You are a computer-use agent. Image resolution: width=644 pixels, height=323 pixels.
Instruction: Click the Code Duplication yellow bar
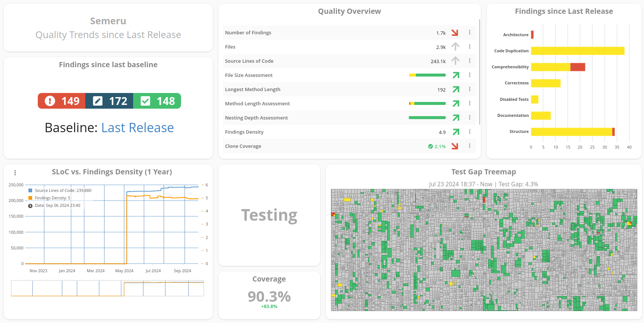pos(578,51)
